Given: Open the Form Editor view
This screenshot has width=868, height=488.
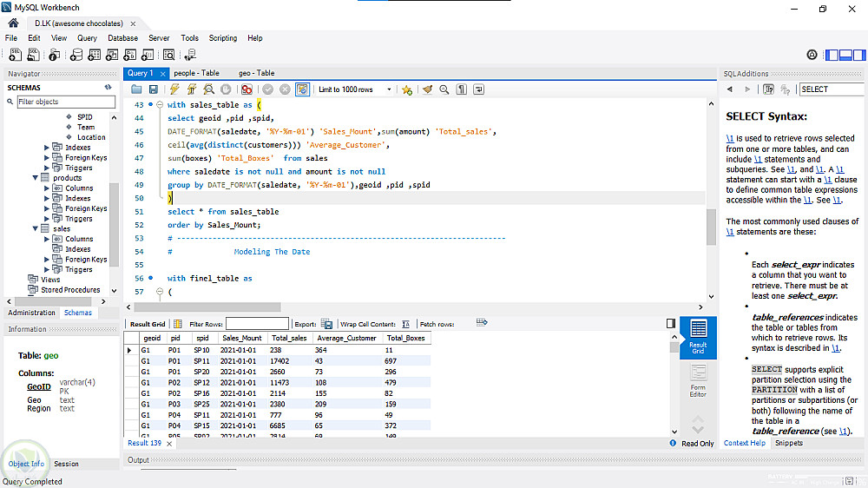Looking at the screenshot, I should click(x=698, y=379).
